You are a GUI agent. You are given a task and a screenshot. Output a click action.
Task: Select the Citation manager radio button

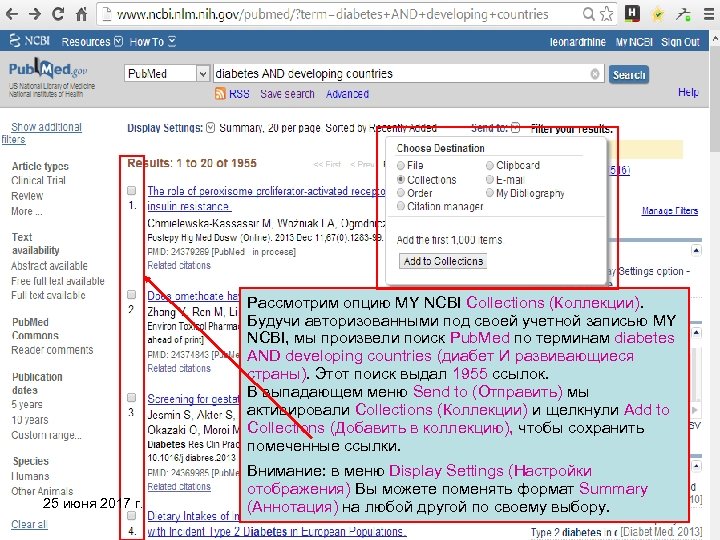click(401, 206)
